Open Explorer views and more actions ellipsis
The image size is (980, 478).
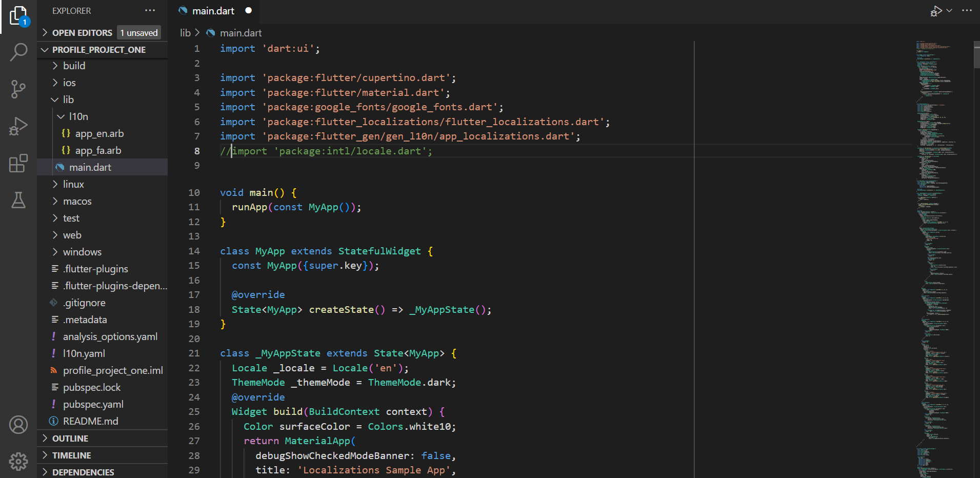(150, 10)
